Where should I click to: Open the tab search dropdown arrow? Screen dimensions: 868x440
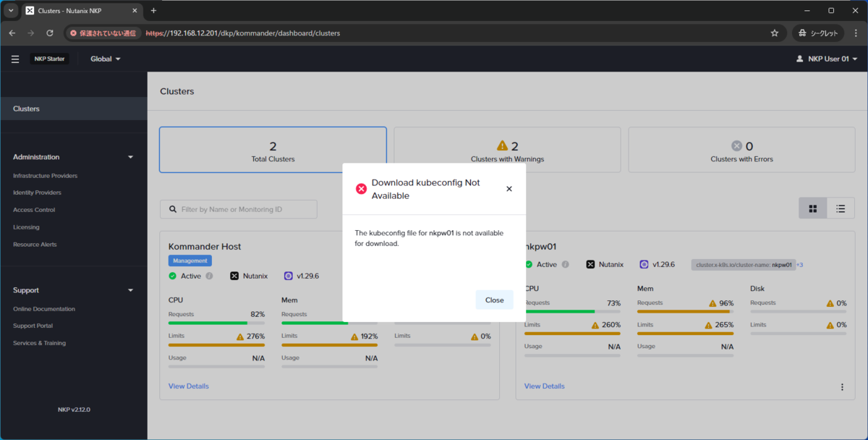click(x=10, y=11)
